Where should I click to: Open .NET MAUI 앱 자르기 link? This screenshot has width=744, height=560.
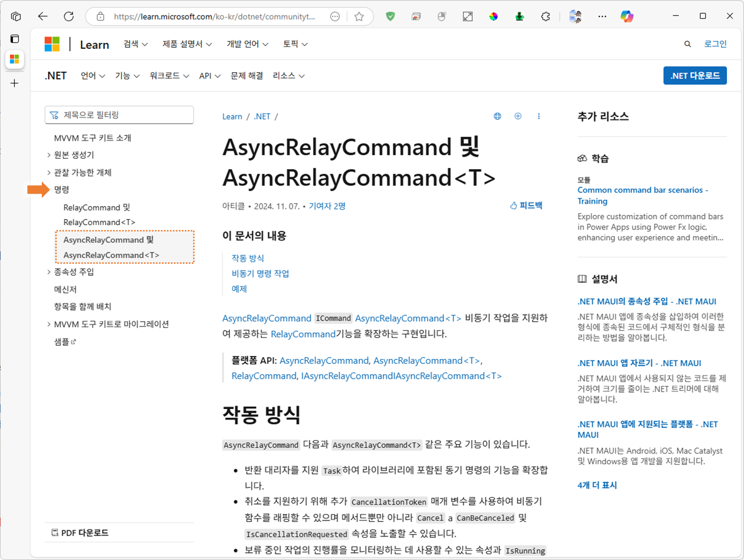tap(639, 363)
